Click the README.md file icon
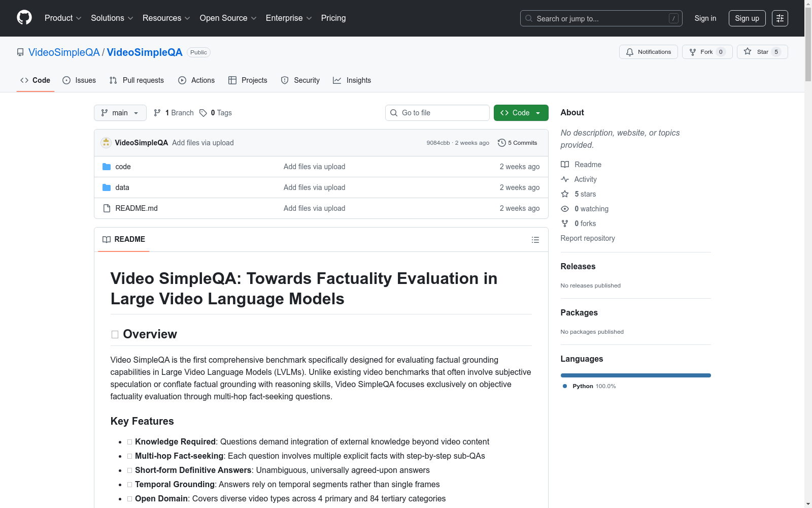Image resolution: width=812 pixels, height=508 pixels. (107, 208)
